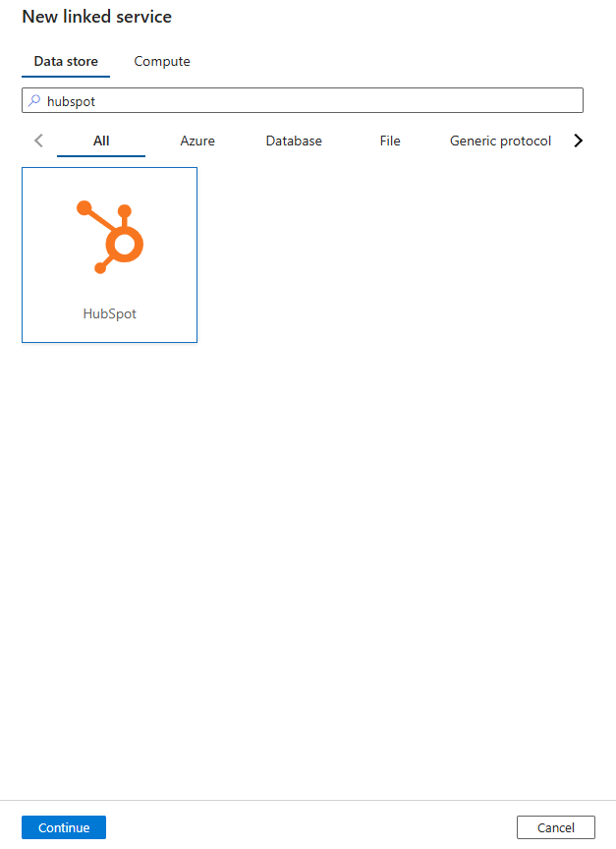Filter by Generic protocol category

(500, 141)
